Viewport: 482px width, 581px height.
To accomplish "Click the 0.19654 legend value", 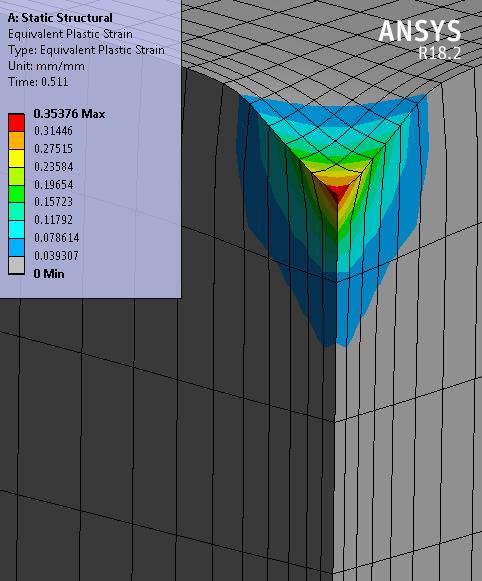I will tap(54, 185).
